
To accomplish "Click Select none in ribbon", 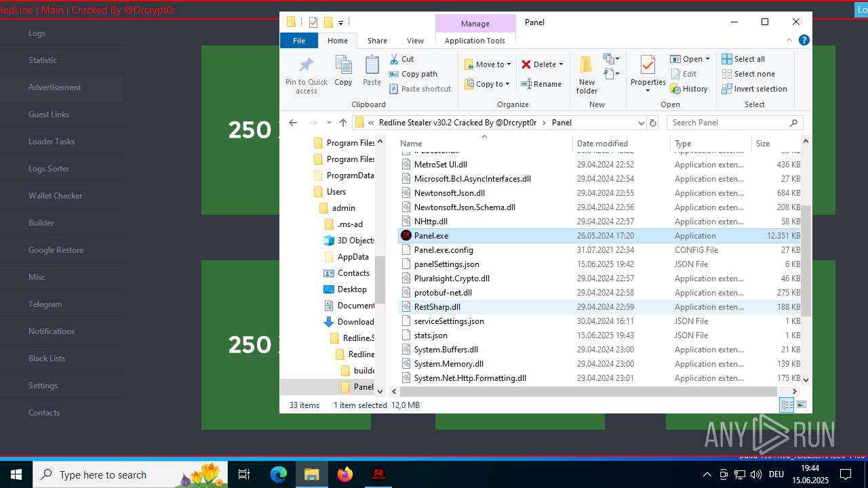I will tap(748, 74).
